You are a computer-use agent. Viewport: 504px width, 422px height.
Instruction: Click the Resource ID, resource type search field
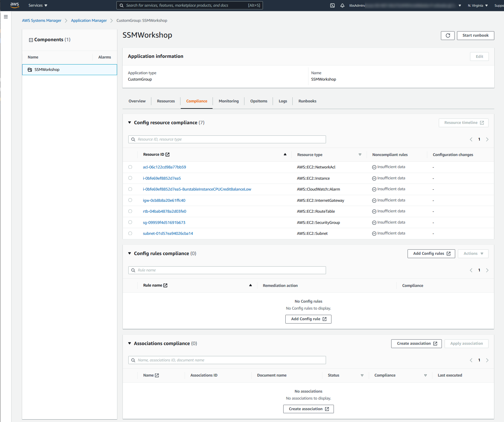click(x=227, y=139)
